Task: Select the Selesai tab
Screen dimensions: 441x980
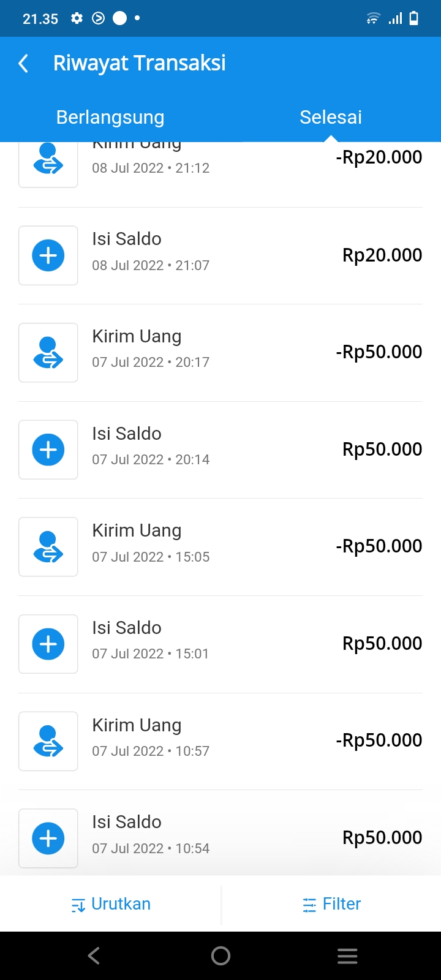Action: click(x=331, y=117)
